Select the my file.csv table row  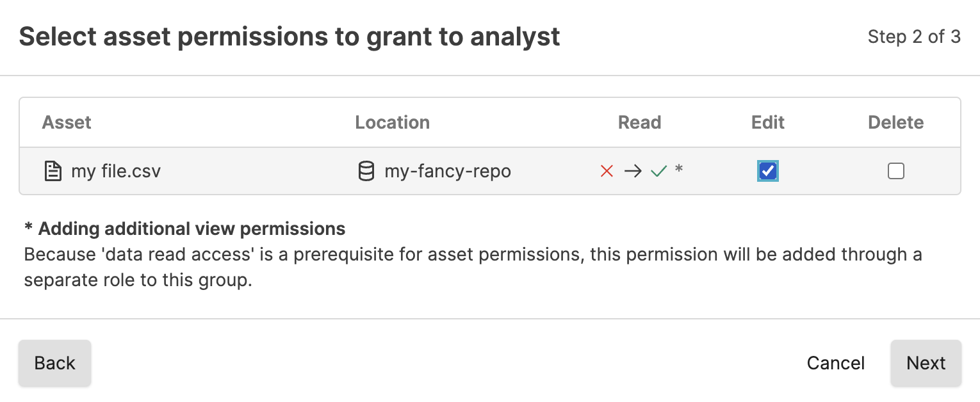click(256, 171)
